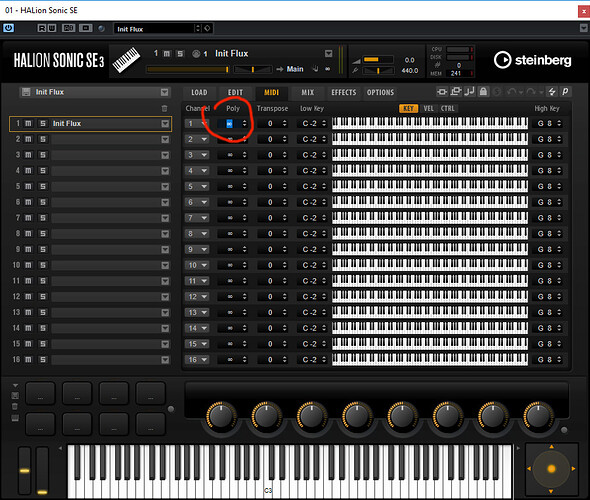The image size is (590, 500).
Task: Select the VEL range button
Action: coord(429,108)
